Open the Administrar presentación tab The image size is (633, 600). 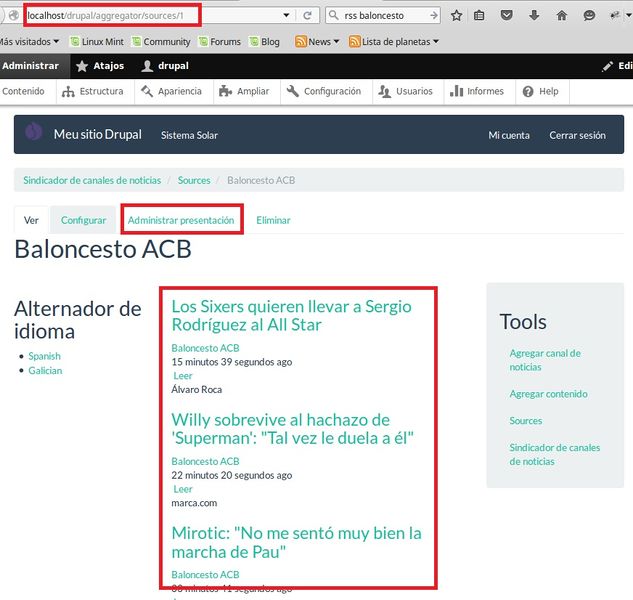click(x=181, y=220)
